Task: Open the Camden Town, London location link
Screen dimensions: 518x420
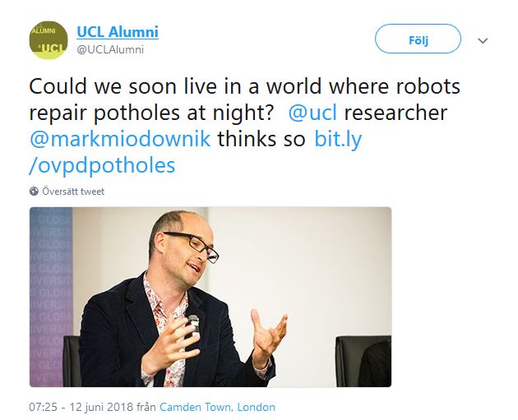Action: (x=217, y=407)
